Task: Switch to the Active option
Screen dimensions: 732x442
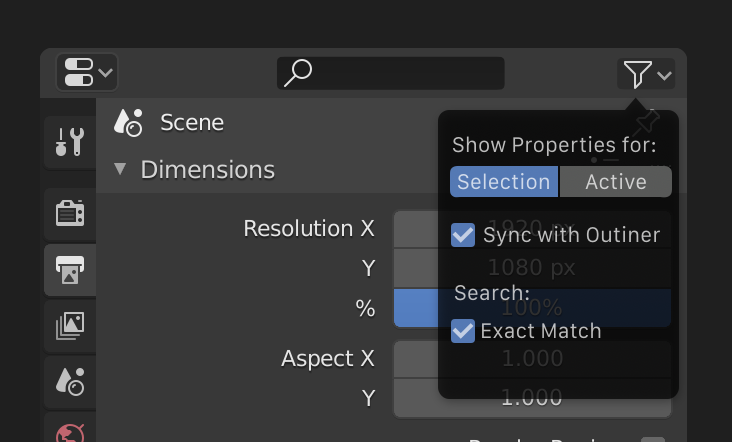Action: point(615,182)
